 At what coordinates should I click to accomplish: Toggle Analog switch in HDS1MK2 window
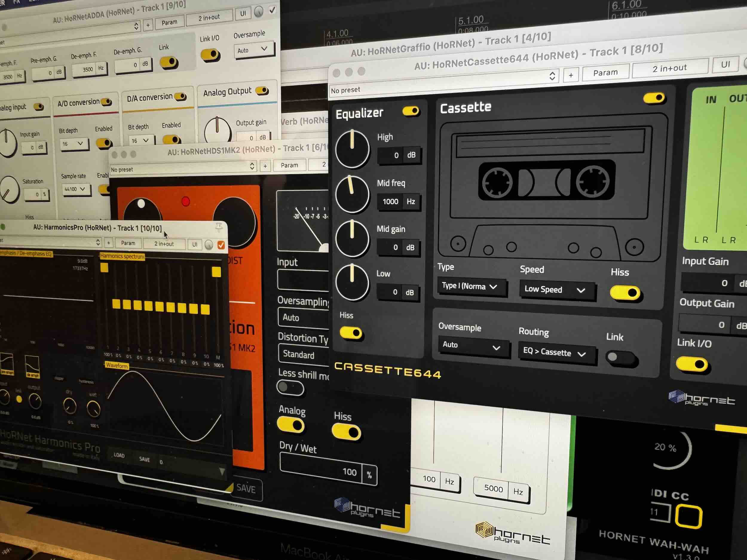(x=291, y=425)
